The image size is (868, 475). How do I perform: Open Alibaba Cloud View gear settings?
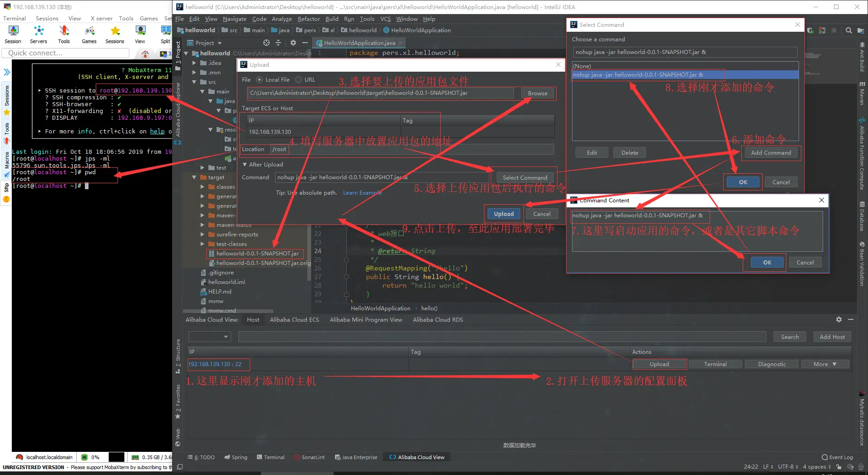[x=839, y=319]
